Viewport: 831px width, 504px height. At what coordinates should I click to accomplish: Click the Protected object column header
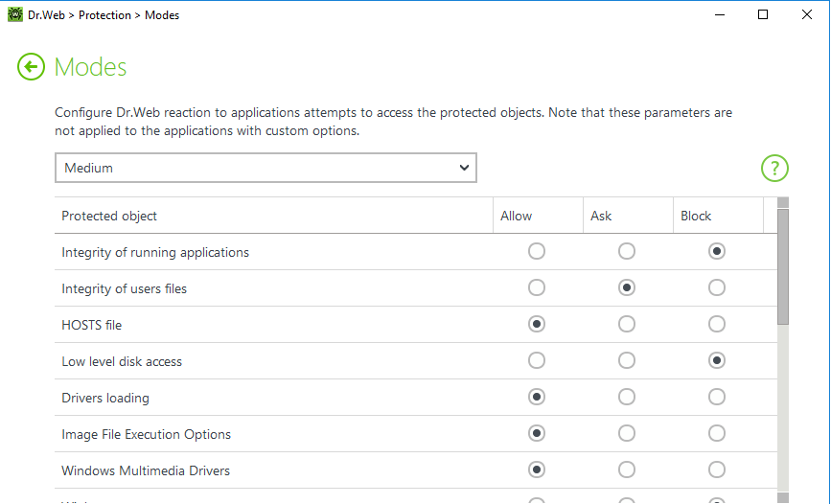coord(273,216)
